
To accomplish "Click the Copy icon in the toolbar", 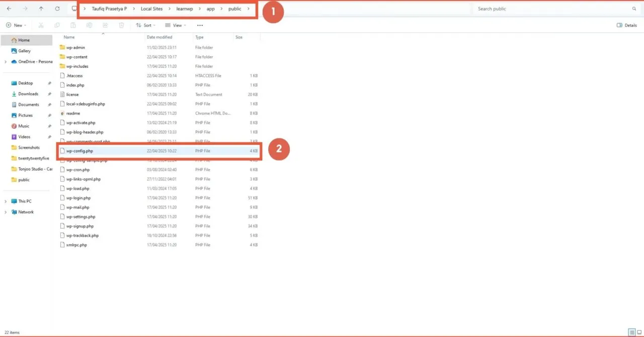I will [57, 25].
